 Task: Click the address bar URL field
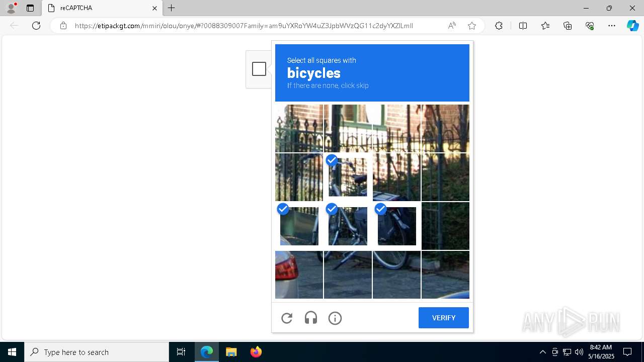coord(244,26)
